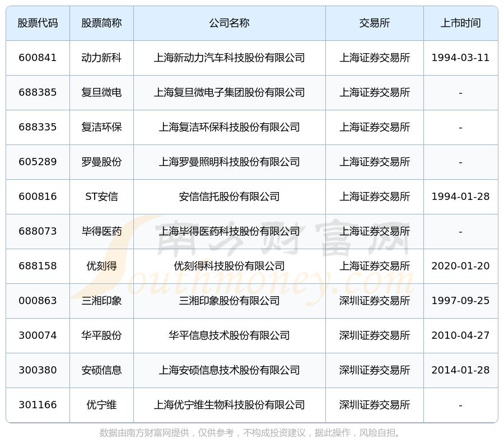Click stock name 复洁环保
This screenshot has height=448, width=504.
coord(101,127)
